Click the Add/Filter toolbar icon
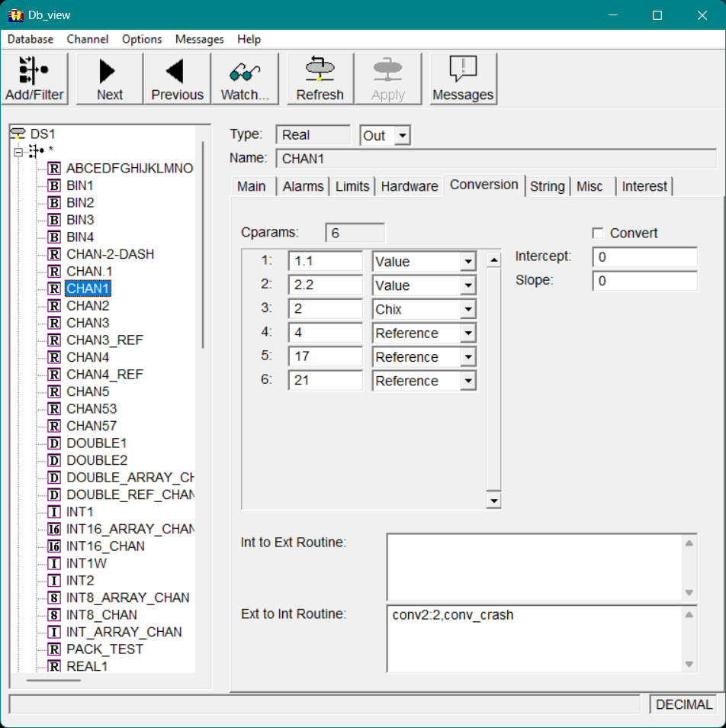Image resolution: width=726 pixels, height=728 pixels. 34,71
